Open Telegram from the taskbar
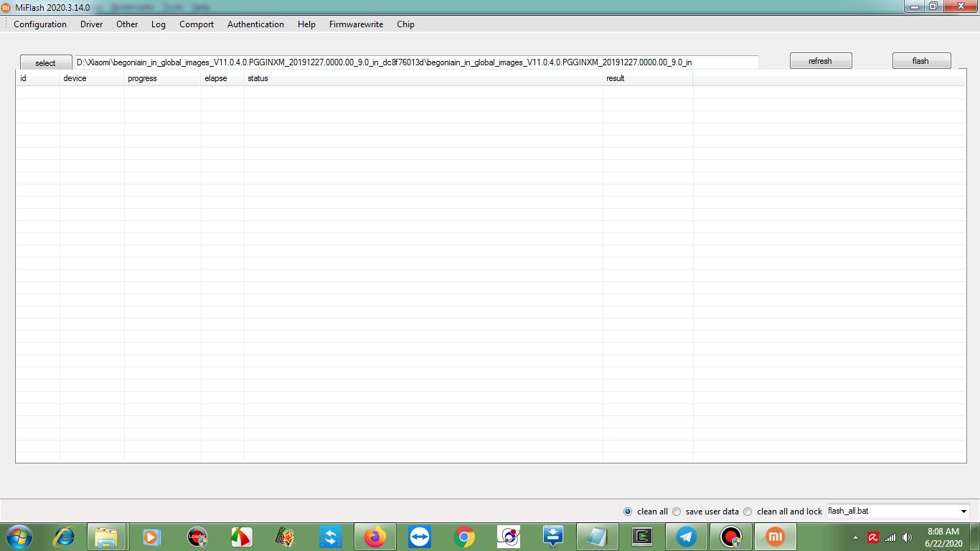980x551 pixels. (x=686, y=537)
